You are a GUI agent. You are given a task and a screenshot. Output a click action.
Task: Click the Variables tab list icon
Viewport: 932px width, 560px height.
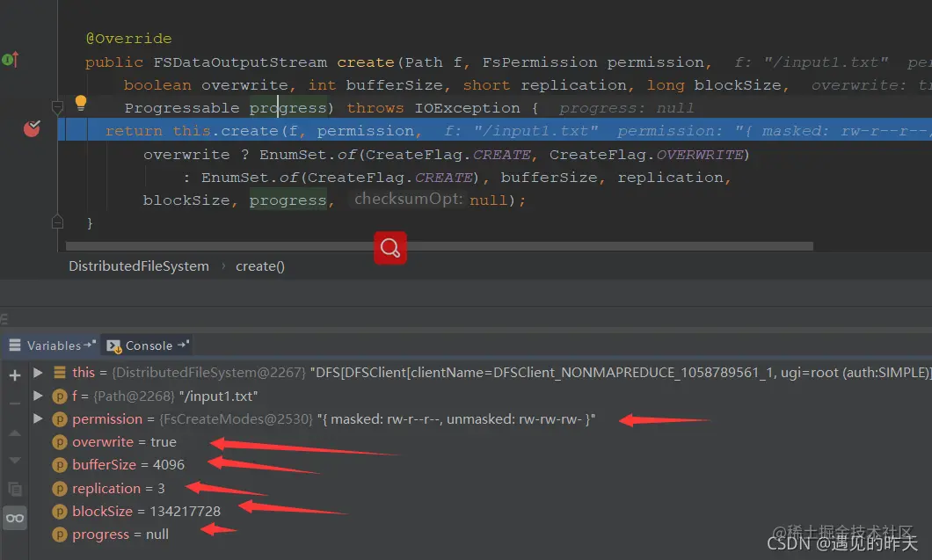[x=15, y=345]
